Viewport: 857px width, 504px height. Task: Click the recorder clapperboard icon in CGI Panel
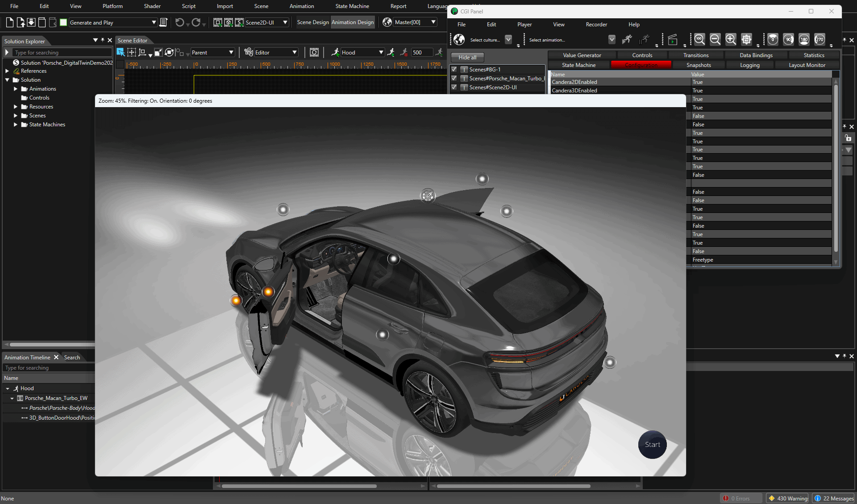(x=673, y=40)
